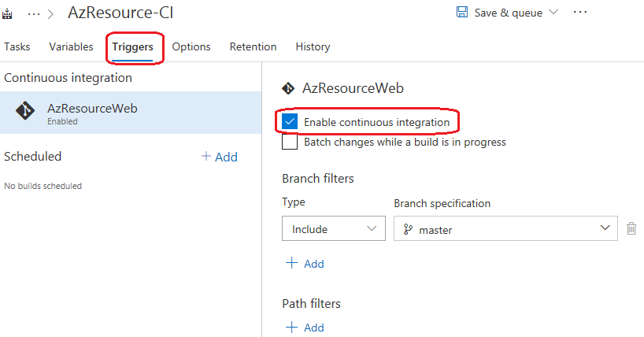Open the Retention tab
Image resolution: width=644 pixels, height=337 pixels.
253,46
